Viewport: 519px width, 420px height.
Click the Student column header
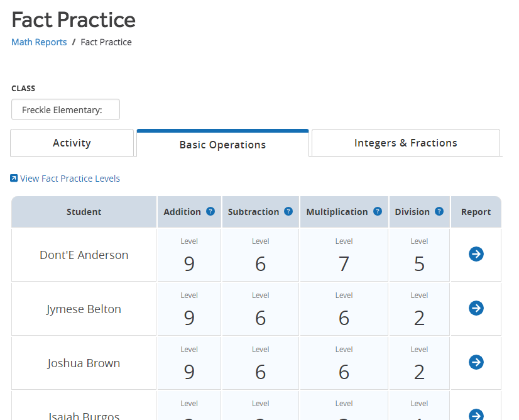84,211
